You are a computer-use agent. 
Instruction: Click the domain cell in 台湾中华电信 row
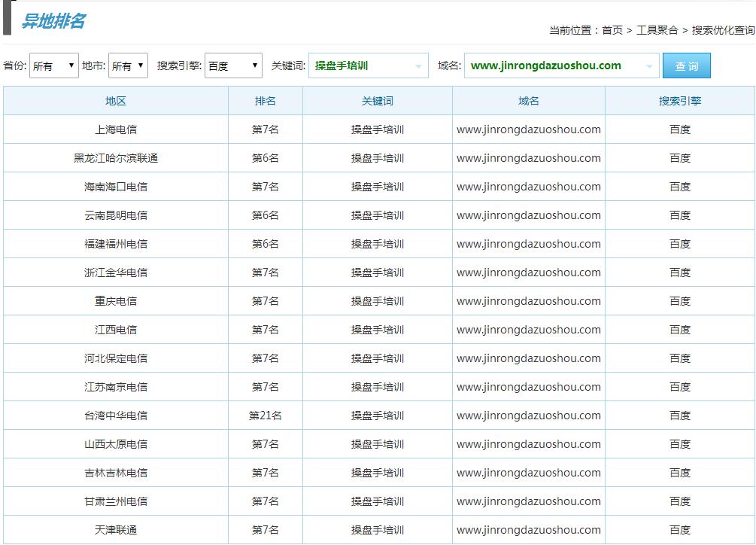528,416
